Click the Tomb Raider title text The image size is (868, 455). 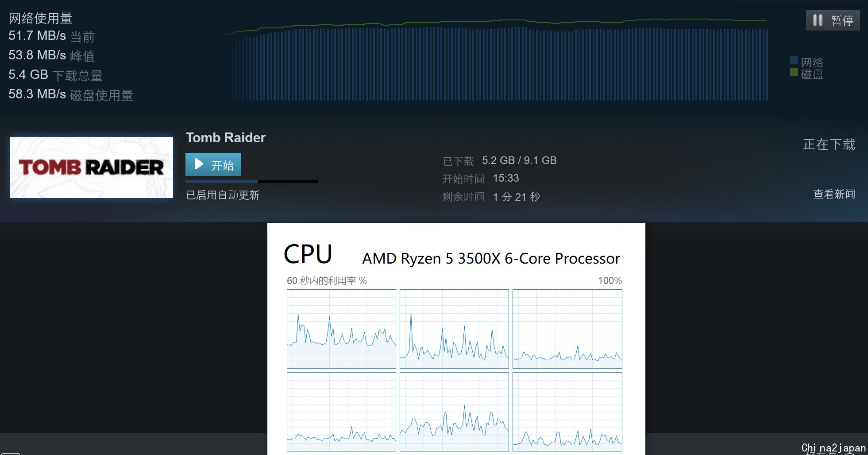tap(225, 137)
